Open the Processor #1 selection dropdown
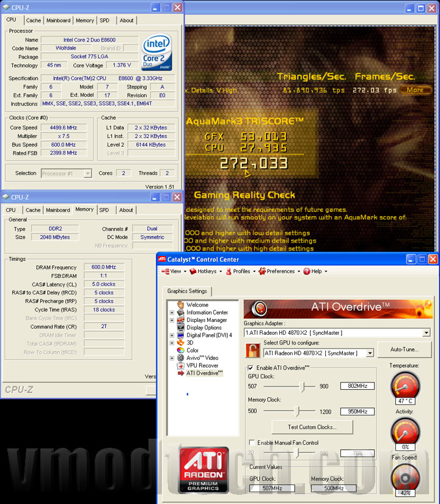The image size is (440, 504). coord(87,173)
